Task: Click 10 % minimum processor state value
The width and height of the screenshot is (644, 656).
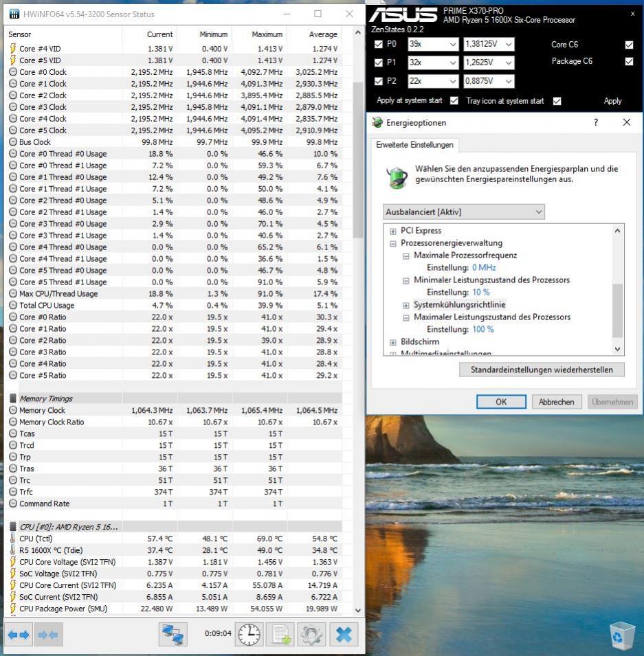Action: click(480, 292)
